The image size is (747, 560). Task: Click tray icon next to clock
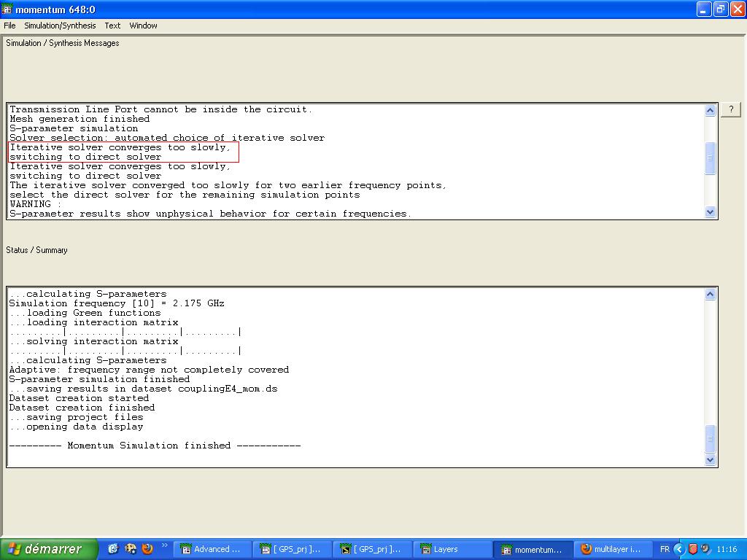click(705, 549)
